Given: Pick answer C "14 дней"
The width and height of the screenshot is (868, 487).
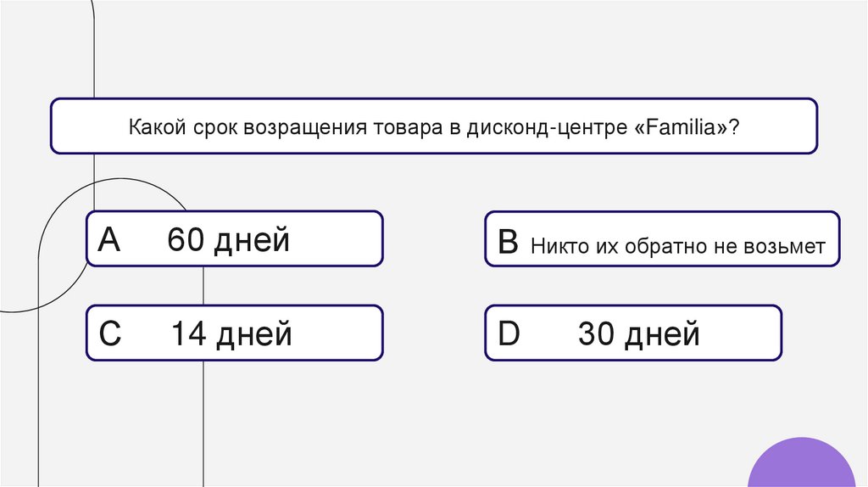Looking at the screenshot, I should click(x=235, y=333).
